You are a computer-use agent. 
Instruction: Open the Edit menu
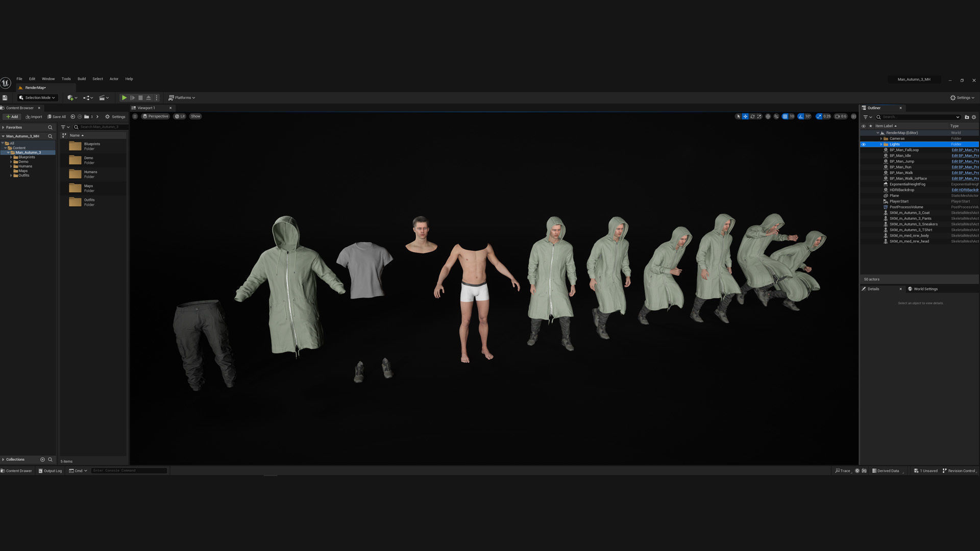(32, 79)
